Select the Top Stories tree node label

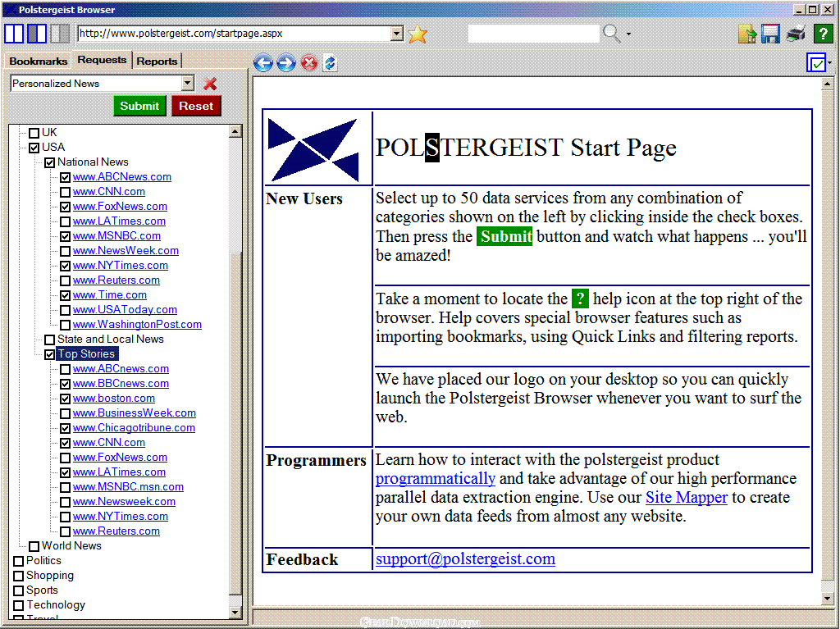(x=86, y=353)
